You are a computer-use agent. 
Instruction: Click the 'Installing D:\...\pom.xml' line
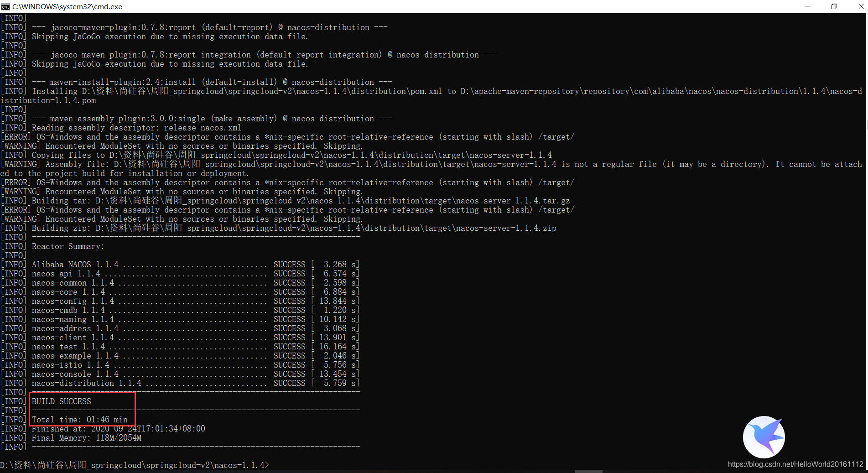pyautogui.click(x=431, y=96)
